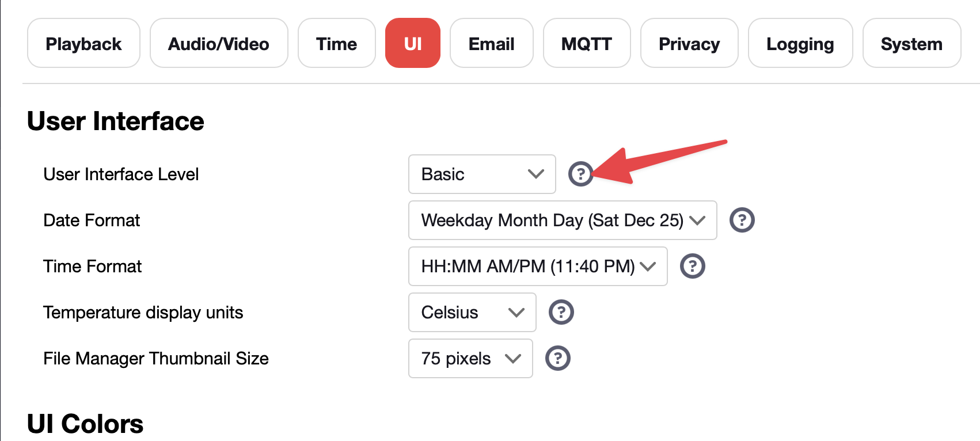980x441 pixels.
Task: Open help for User Interface Level
Action: pos(580,174)
